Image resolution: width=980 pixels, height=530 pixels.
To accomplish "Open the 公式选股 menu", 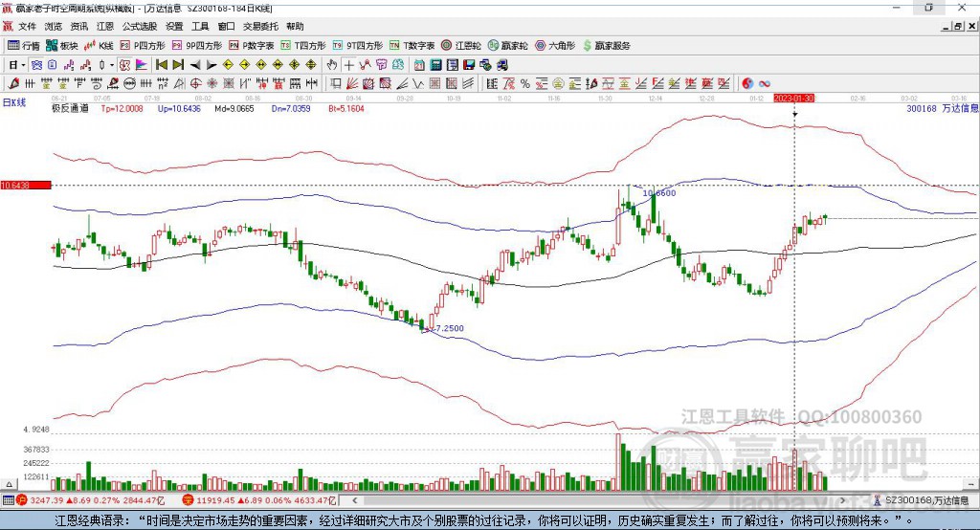I will (x=140, y=26).
